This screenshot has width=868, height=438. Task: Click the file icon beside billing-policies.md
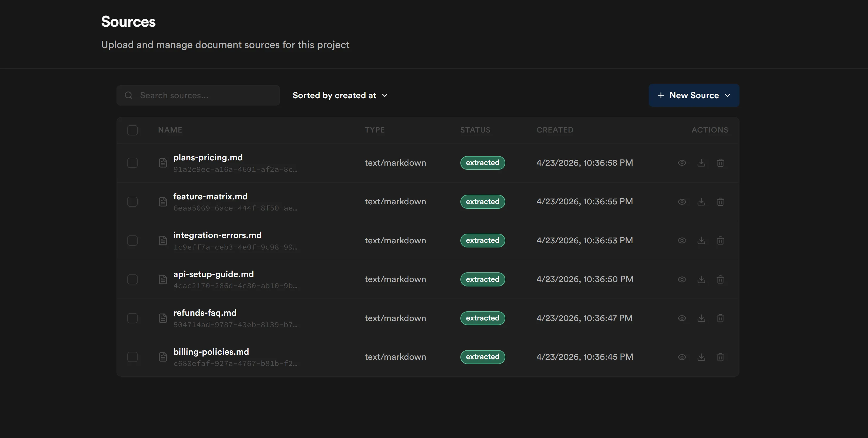click(163, 357)
